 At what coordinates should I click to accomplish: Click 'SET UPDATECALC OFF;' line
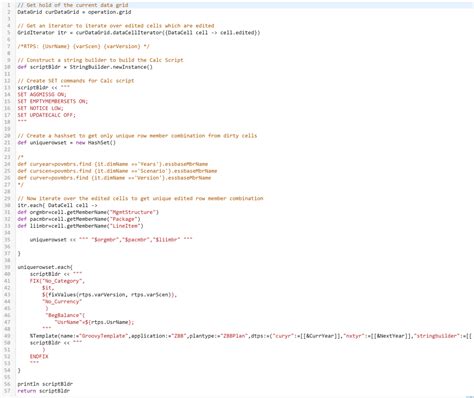click(47, 115)
